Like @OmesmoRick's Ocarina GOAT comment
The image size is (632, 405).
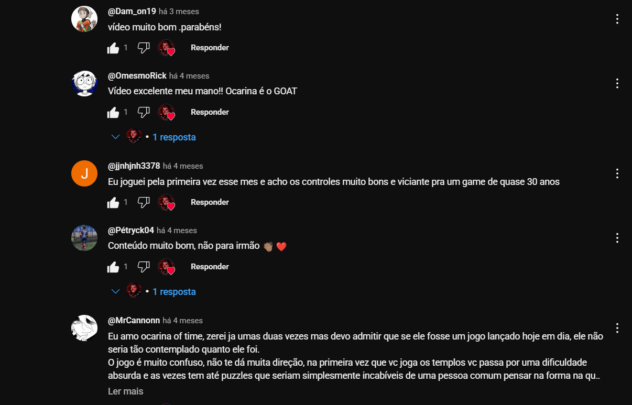tap(113, 112)
